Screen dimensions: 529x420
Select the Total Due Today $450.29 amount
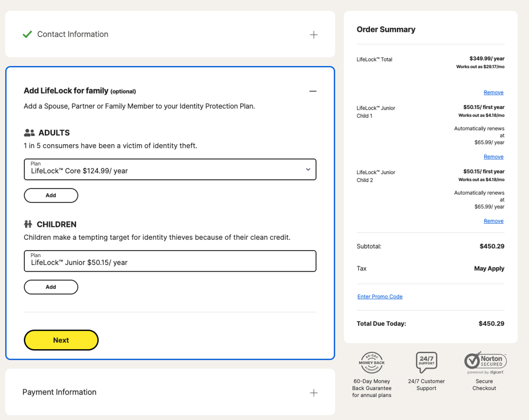point(491,323)
